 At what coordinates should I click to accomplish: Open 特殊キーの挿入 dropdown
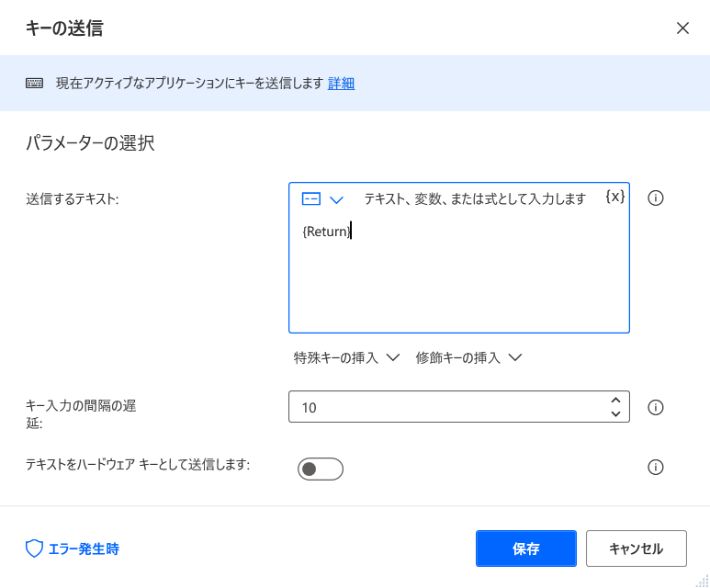(x=346, y=358)
